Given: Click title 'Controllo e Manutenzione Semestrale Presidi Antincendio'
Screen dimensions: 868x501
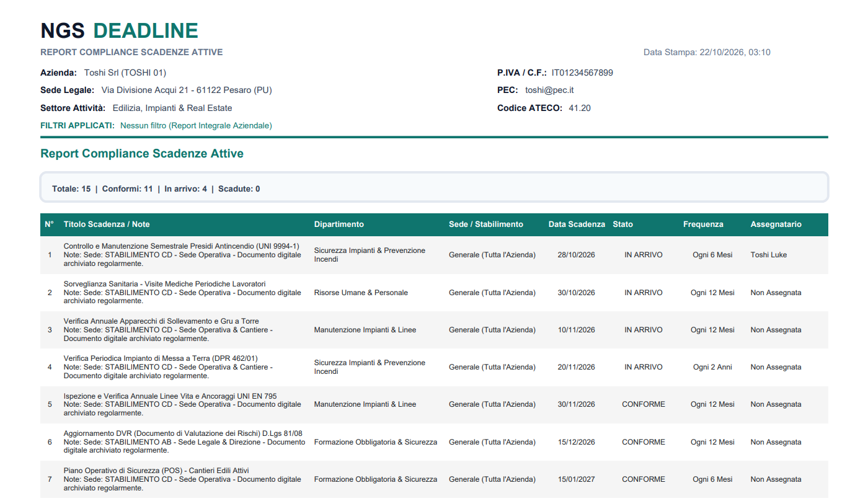Looking at the screenshot, I should pos(182,246).
